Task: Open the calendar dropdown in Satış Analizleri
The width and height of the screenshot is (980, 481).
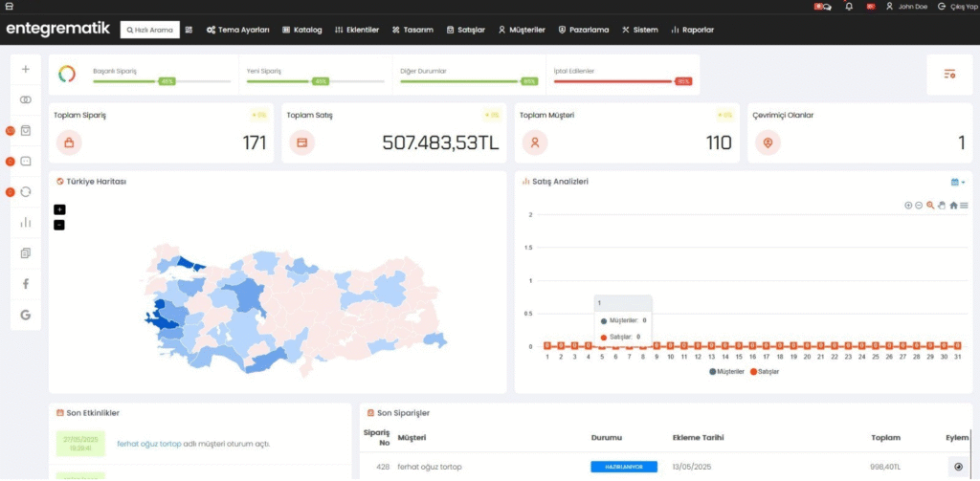Action: click(957, 182)
